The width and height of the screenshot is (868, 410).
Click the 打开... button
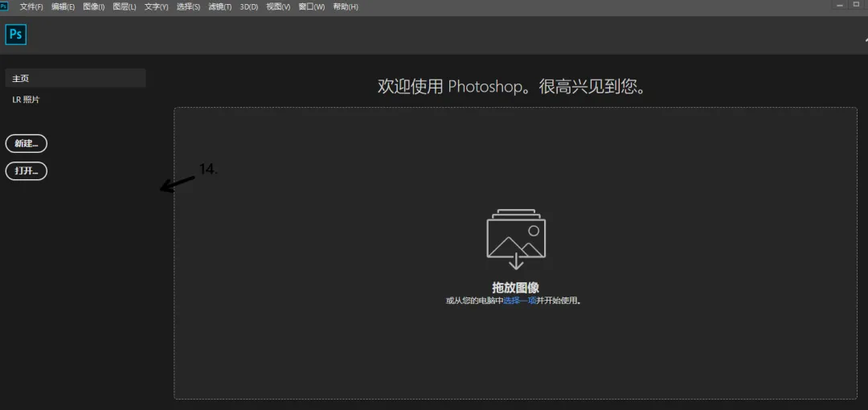click(26, 171)
